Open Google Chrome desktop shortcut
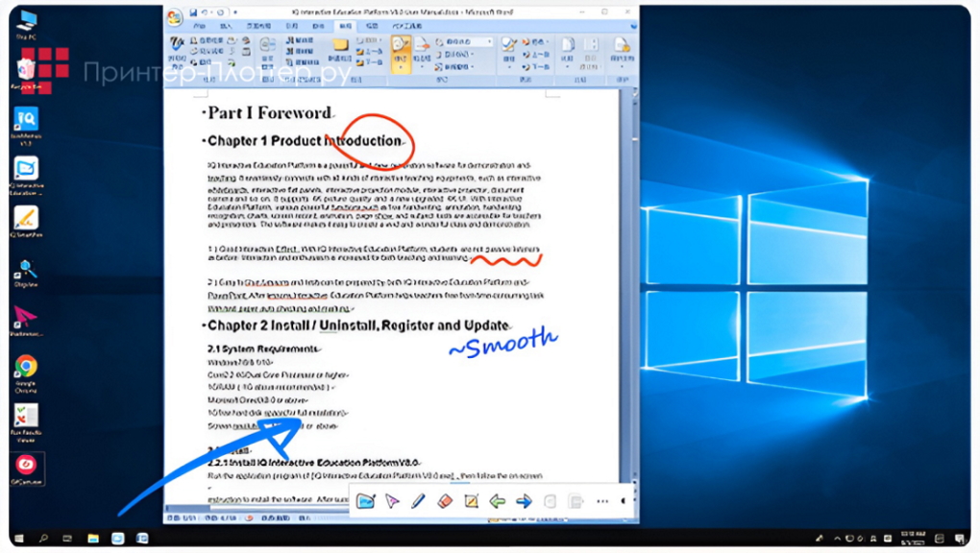 pos(25,368)
